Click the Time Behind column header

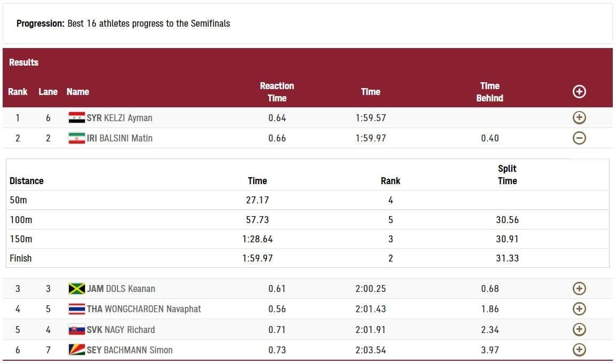489,92
